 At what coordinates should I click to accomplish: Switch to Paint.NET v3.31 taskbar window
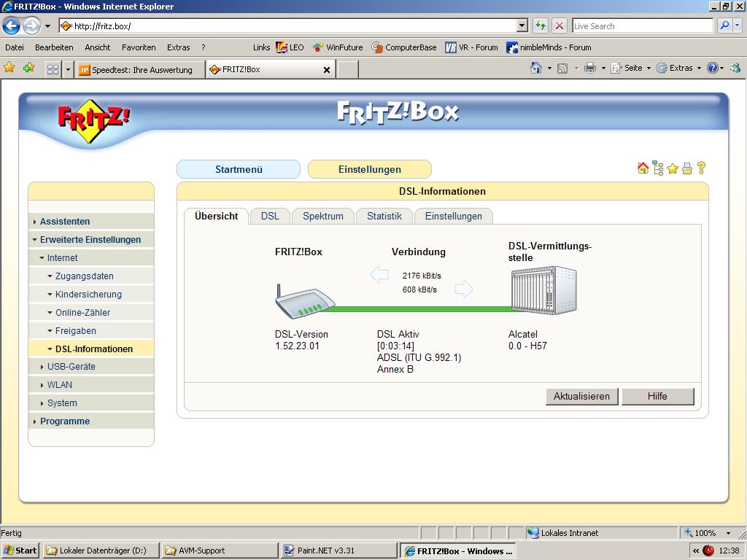pos(338,551)
